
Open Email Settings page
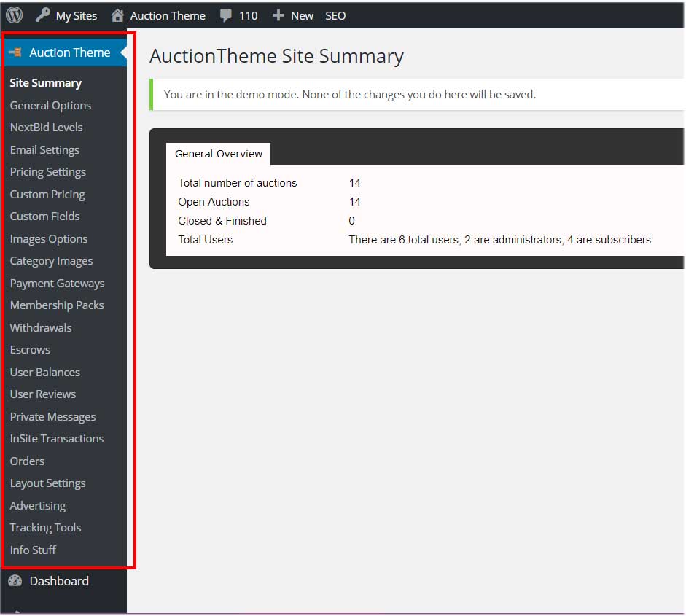click(44, 150)
